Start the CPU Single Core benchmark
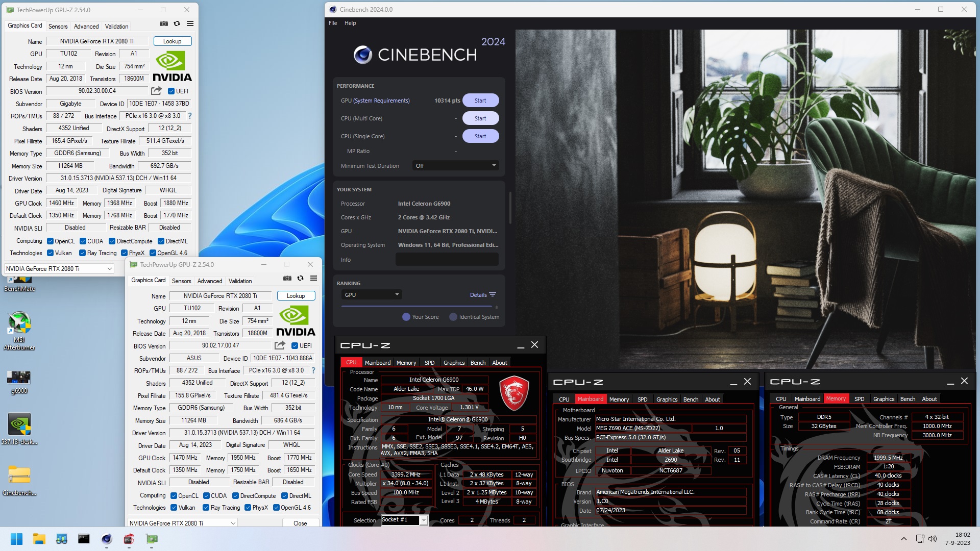The width and height of the screenshot is (980, 551). [480, 136]
